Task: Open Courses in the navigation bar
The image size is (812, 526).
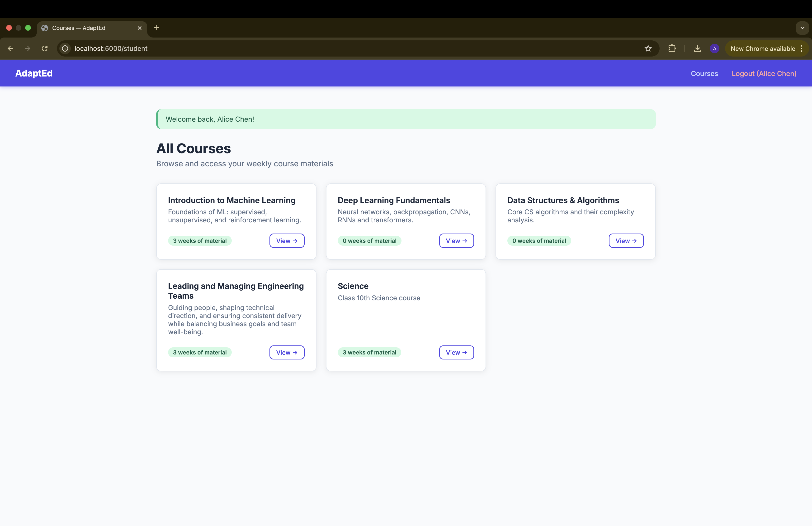Action: point(704,73)
